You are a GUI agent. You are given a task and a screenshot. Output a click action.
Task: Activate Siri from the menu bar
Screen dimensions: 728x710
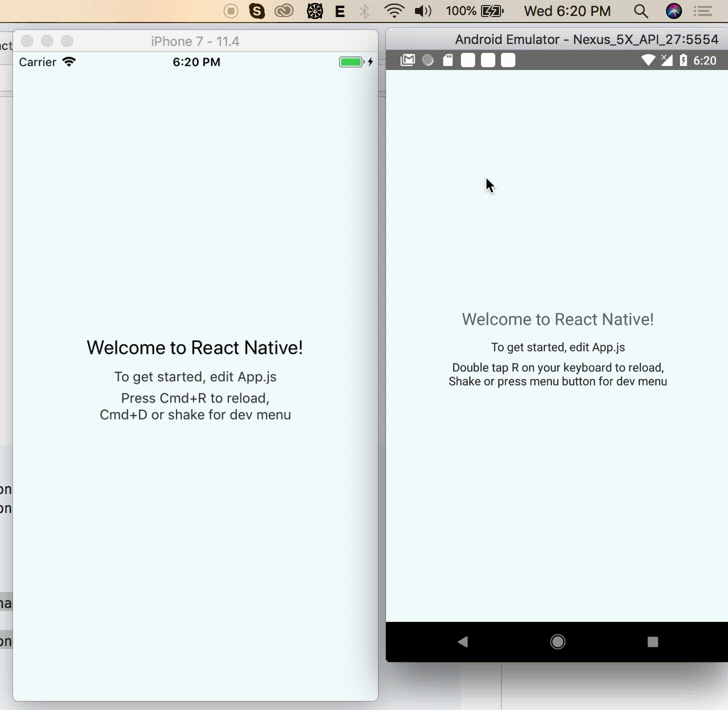[674, 11]
